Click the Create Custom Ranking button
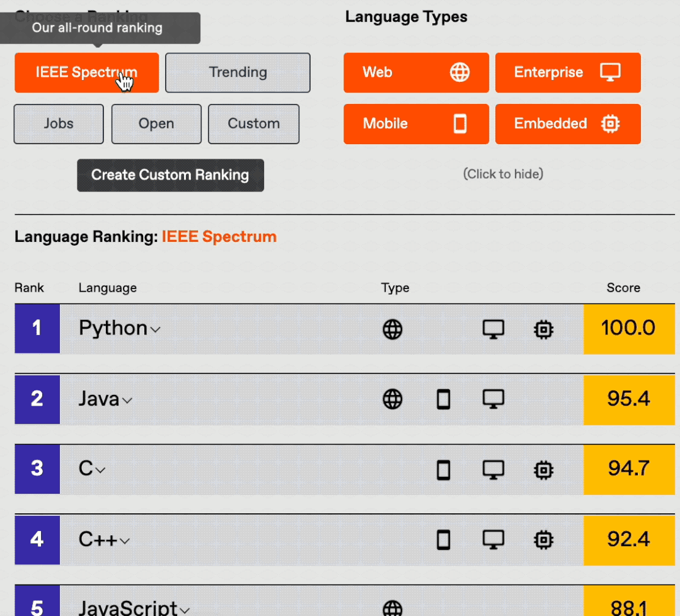This screenshot has width=680, height=616. [170, 175]
